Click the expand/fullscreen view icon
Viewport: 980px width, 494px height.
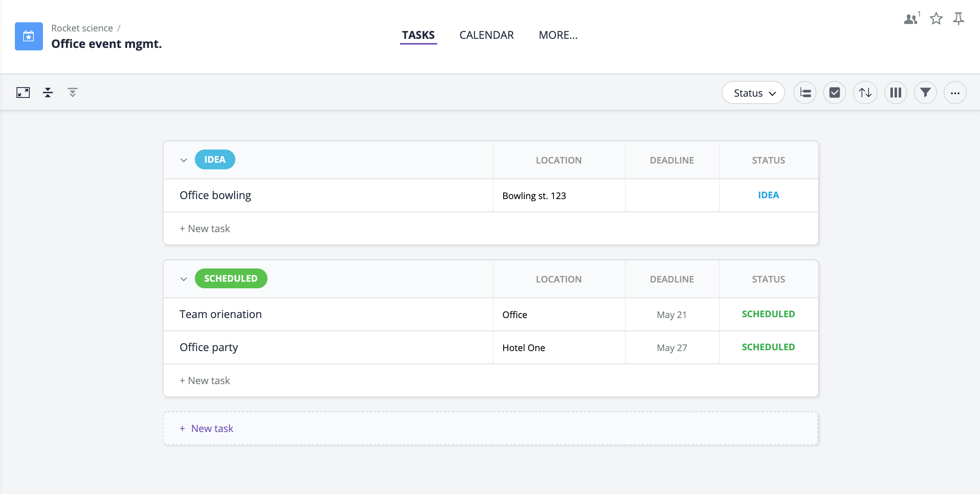tap(23, 93)
